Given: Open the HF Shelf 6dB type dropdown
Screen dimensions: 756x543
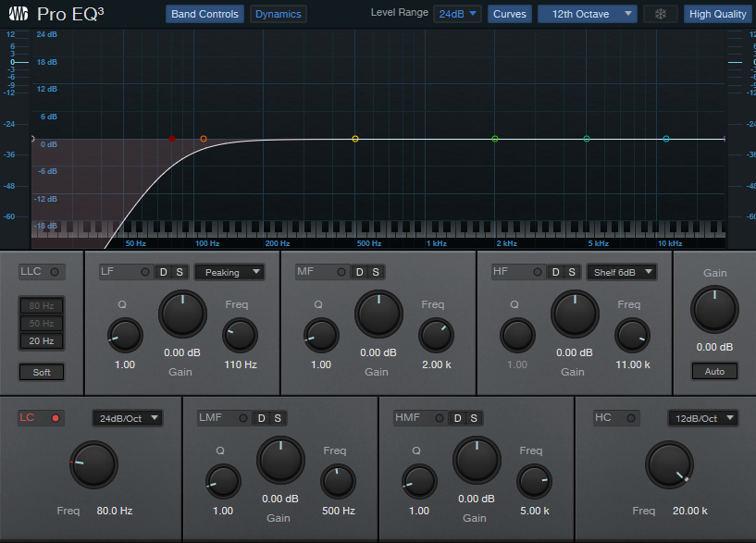Looking at the screenshot, I should coord(622,272).
